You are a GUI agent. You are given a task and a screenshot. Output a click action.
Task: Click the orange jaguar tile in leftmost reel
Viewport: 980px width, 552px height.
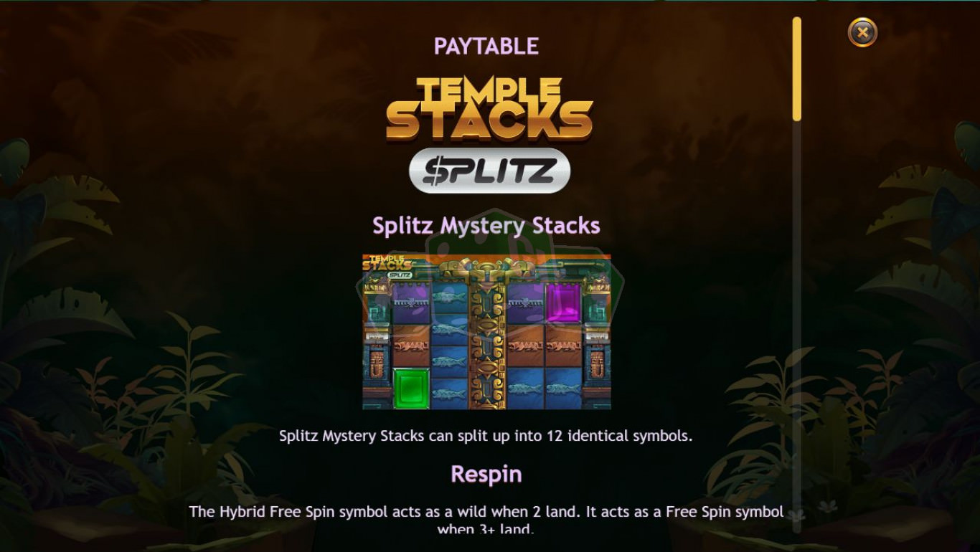411,346
